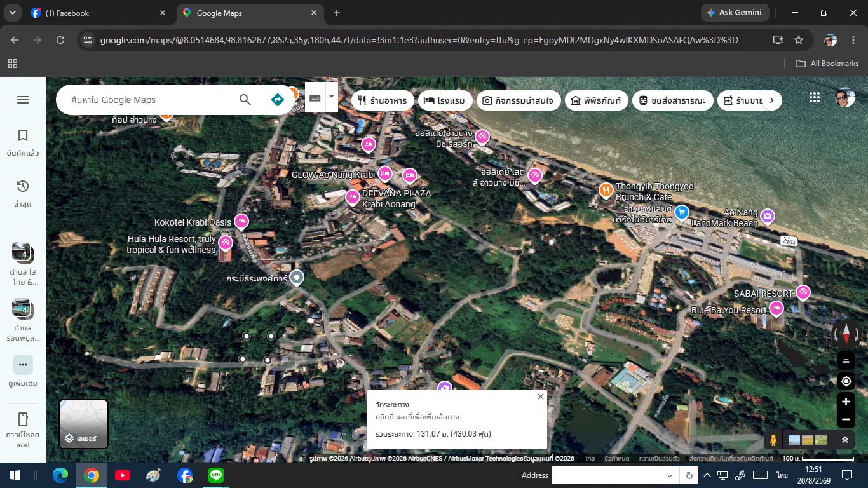Zoom in with the plus button
Screen dimensions: 868x488
coord(846,402)
